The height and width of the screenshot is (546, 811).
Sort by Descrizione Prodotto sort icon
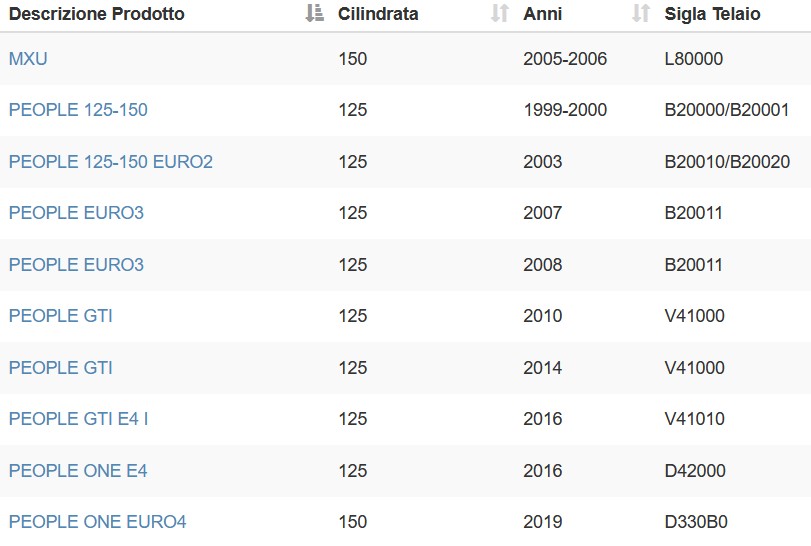click(314, 13)
